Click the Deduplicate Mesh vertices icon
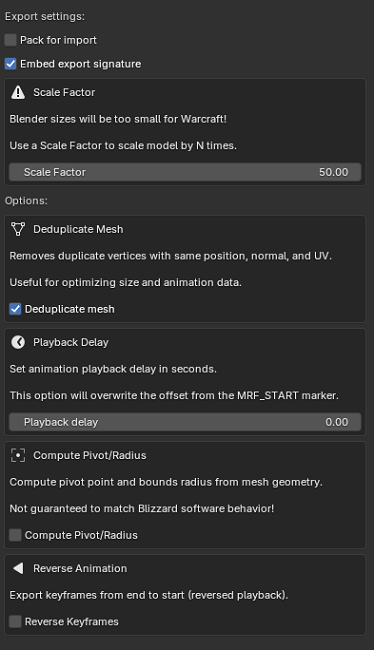 tap(18, 229)
